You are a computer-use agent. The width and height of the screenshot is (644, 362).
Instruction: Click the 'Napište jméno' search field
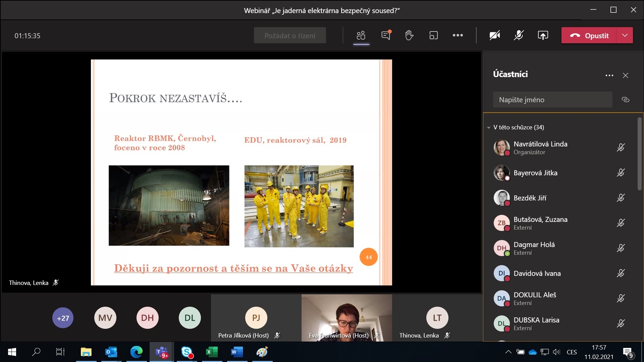pos(552,100)
